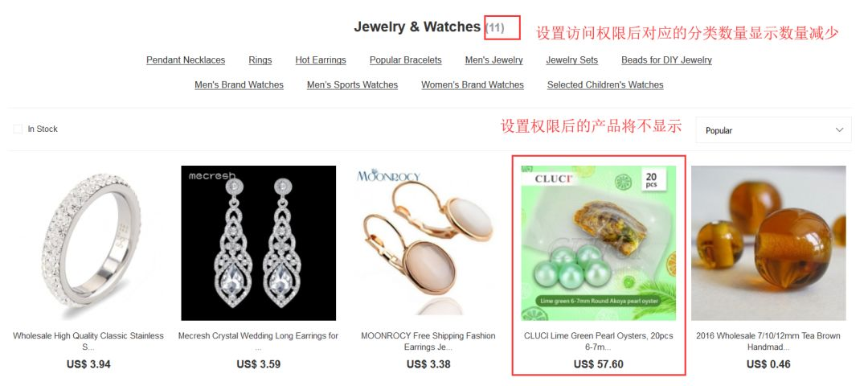Browse the Men's Jewelry category
The height and width of the screenshot is (386, 868).
click(x=493, y=60)
